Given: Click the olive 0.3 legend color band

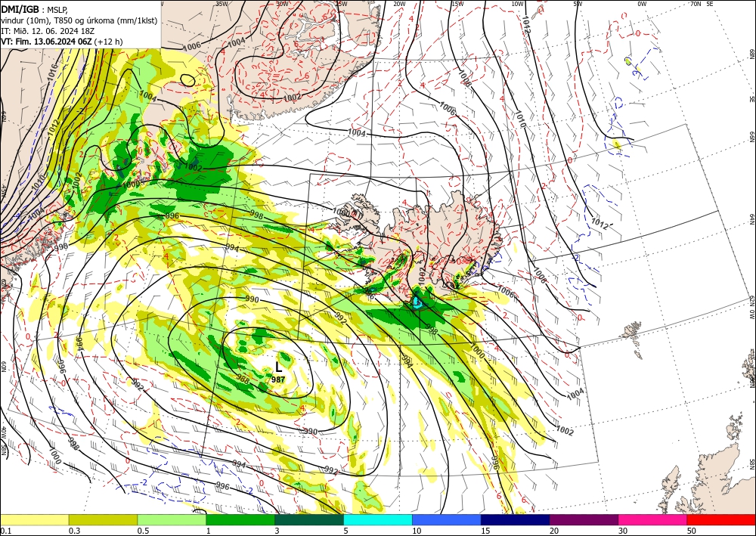Looking at the screenshot, I should click(103, 519).
